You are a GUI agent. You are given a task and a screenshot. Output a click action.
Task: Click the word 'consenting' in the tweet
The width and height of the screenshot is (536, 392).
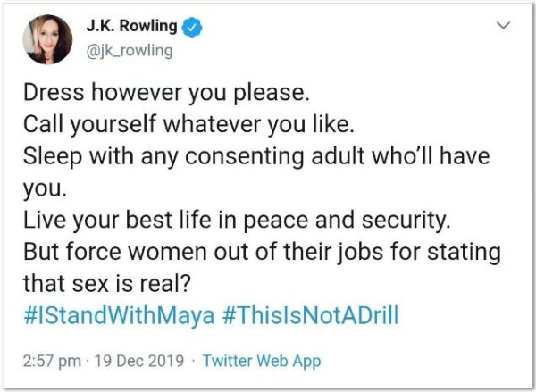coord(245,157)
